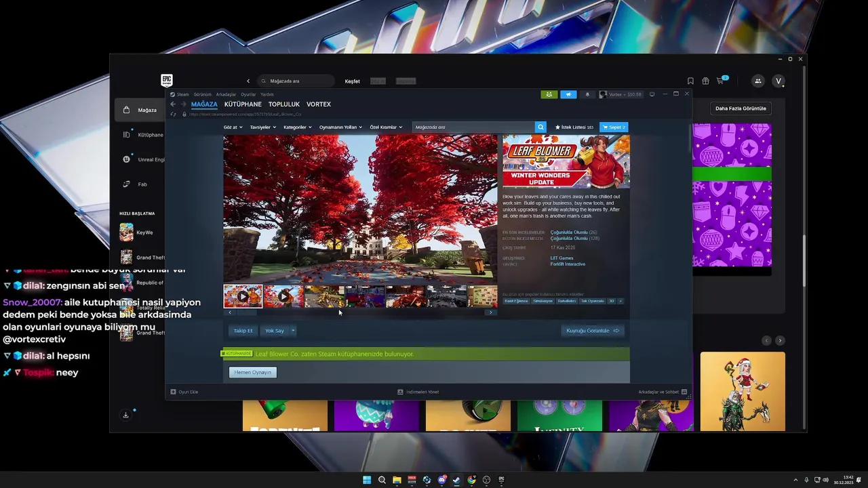Click Epic Mağazada ara search field

tap(297, 81)
